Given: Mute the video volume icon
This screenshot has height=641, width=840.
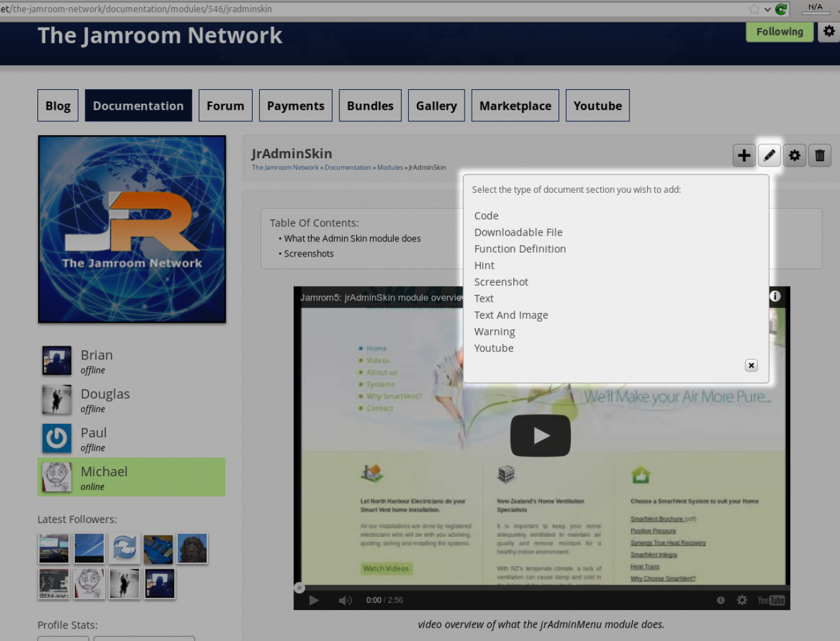Looking at the screenshot, I should 345,600.
